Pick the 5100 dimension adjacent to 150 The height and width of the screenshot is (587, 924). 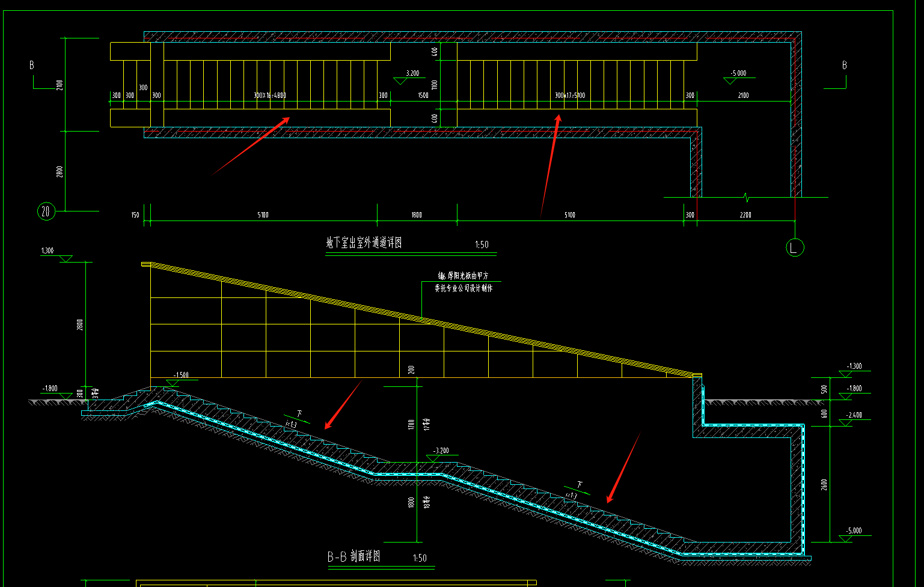(263, 215)
